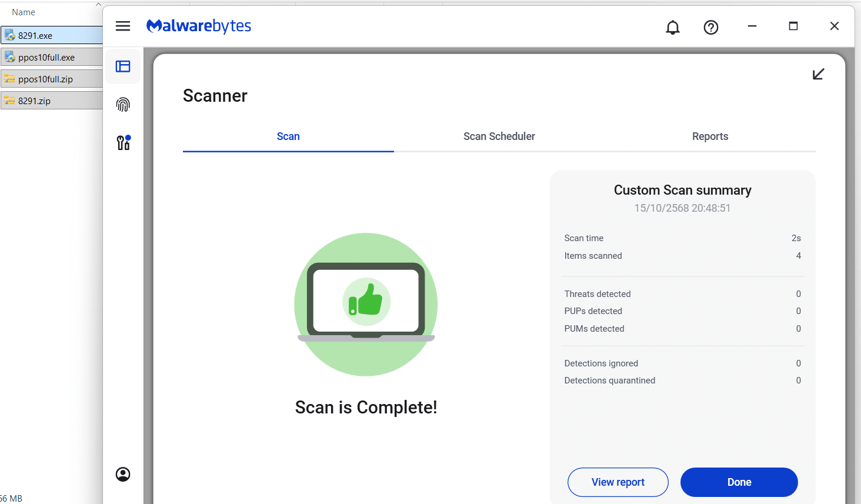Open the fingerprint privacy icon
This screenshot has height=504, width=861.
(x=123, y=105)
